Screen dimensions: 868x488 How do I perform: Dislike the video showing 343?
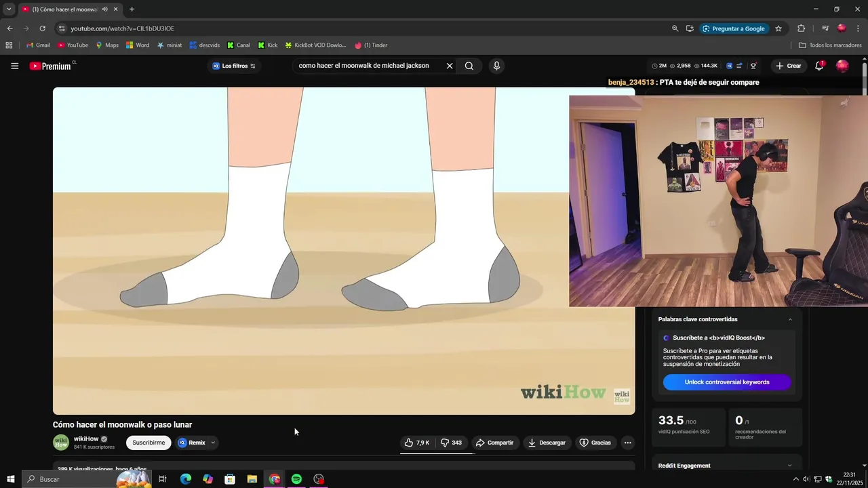coord(451,443)
